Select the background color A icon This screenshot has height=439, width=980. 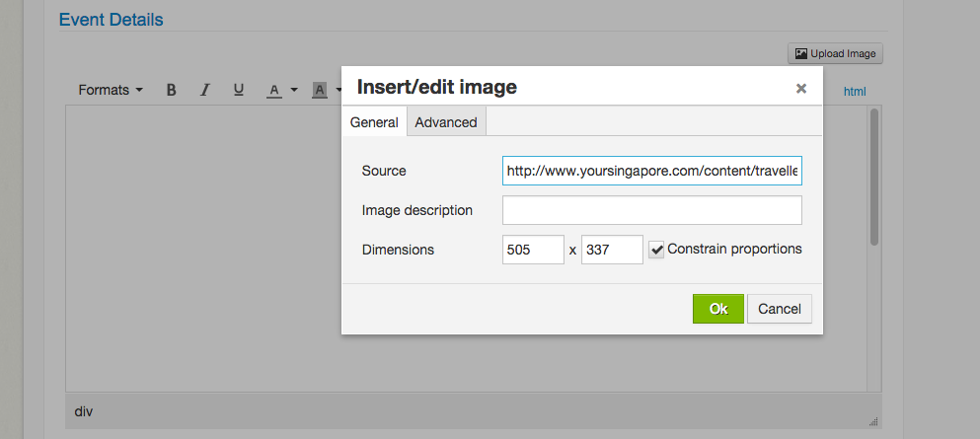(x=320, y=91)
